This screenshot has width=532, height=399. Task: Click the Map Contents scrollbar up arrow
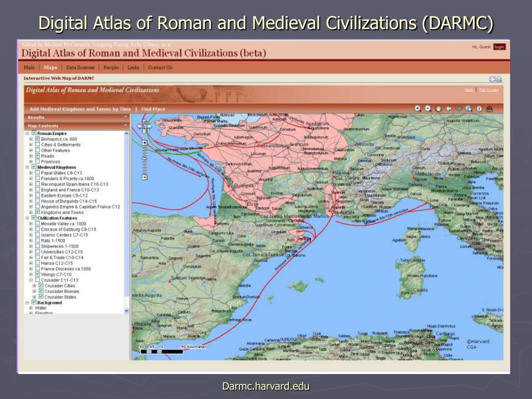[x=127, y=134]
